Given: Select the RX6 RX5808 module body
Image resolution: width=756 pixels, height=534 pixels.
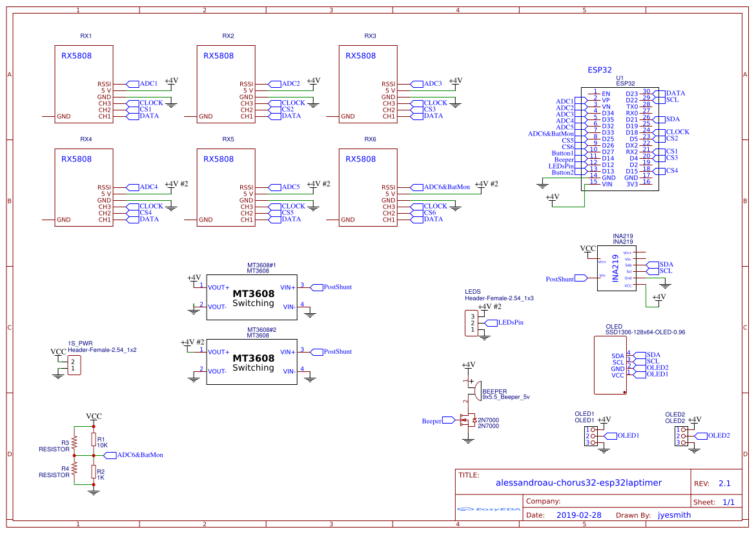Looking at the screenshot, I should coord(369,188).
